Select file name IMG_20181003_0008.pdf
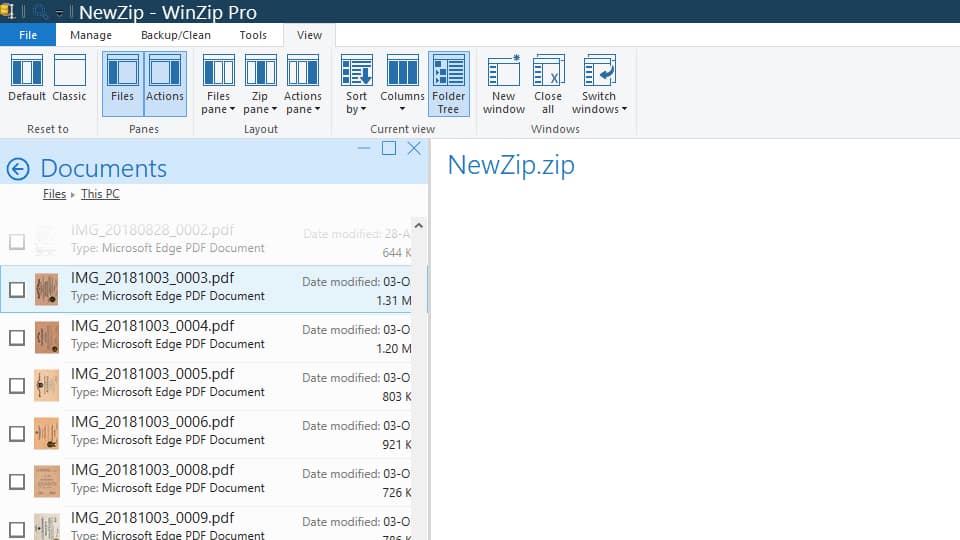 pyautogui.click(x=152, y=470)
